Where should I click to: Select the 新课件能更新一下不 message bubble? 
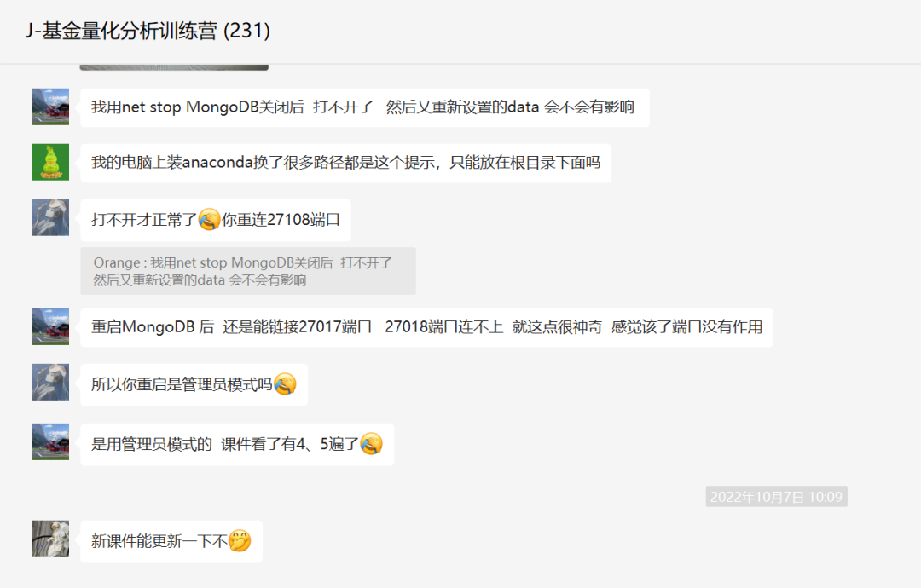pos(171,542)
